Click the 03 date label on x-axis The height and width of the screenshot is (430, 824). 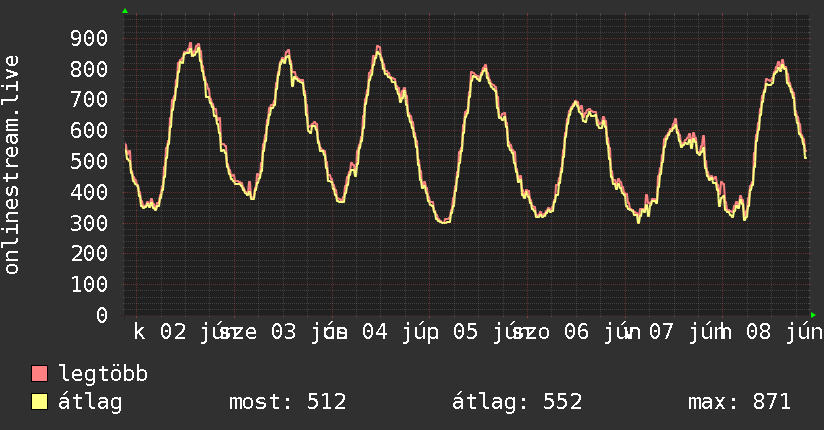point(284,332)
